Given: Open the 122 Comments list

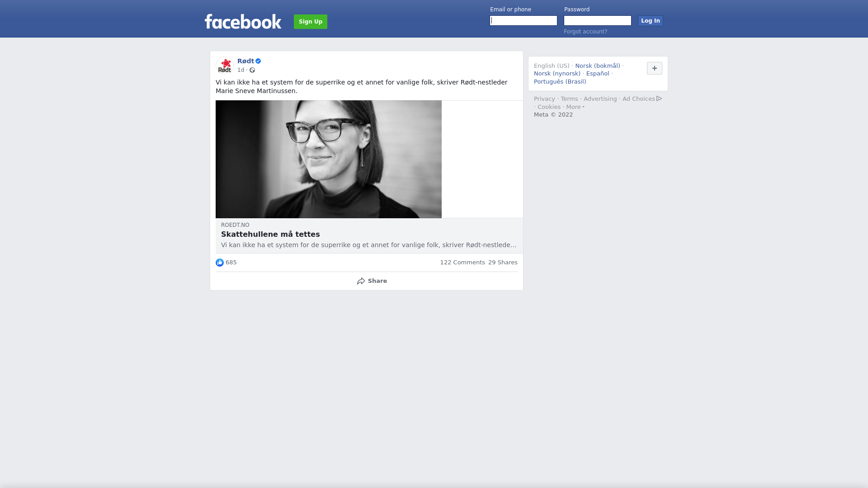Looking at the screenshot, I should (x=462, y=263).
